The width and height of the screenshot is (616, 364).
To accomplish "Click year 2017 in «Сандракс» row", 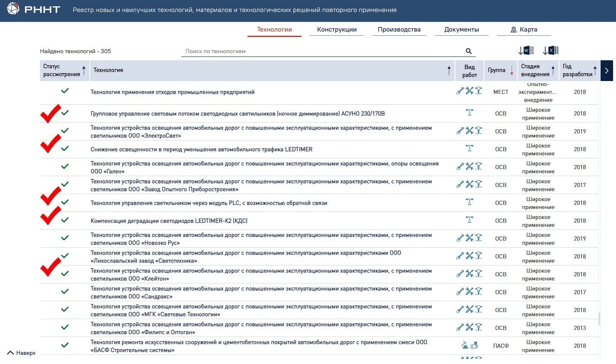I will pos(580,292).
